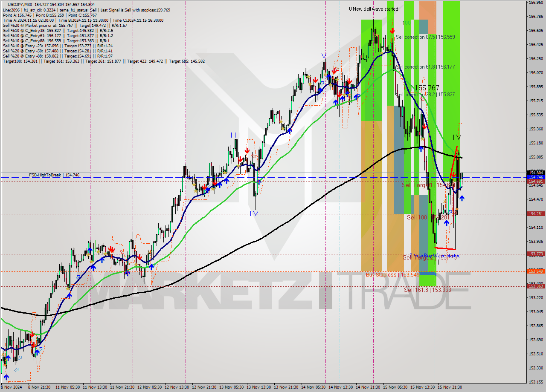Click the 'Sell correction 61.8 | 156.177' label
The height and width of the screenshot is (392, 546).
(x=425, y=67)
